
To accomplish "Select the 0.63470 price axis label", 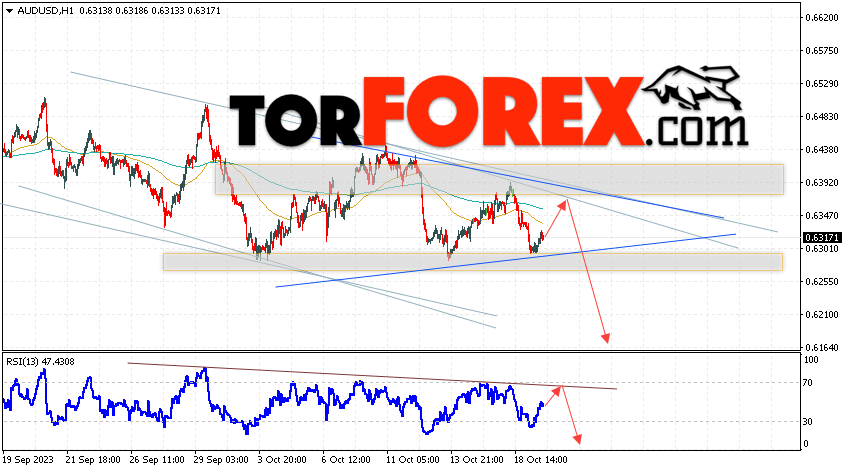I will pyautogui.click(x=822, y=216).
